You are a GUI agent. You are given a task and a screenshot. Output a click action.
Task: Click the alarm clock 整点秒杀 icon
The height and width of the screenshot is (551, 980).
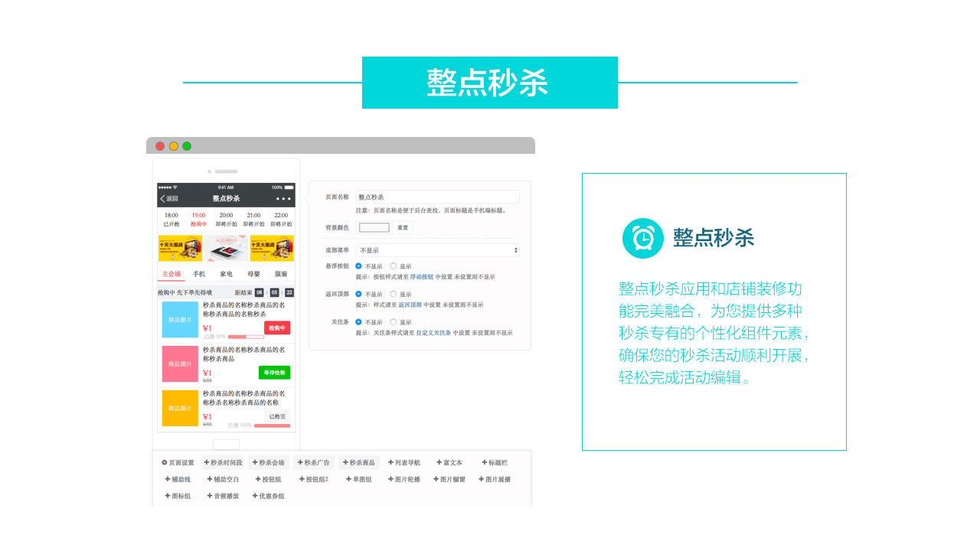pos(643,238)
